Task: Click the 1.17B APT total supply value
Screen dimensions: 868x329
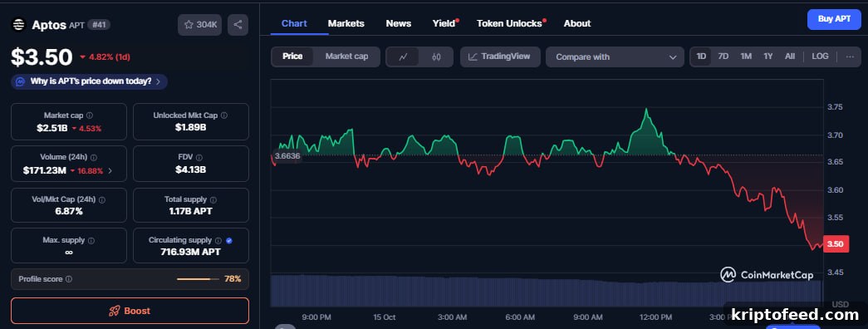Action: point(190,211)
